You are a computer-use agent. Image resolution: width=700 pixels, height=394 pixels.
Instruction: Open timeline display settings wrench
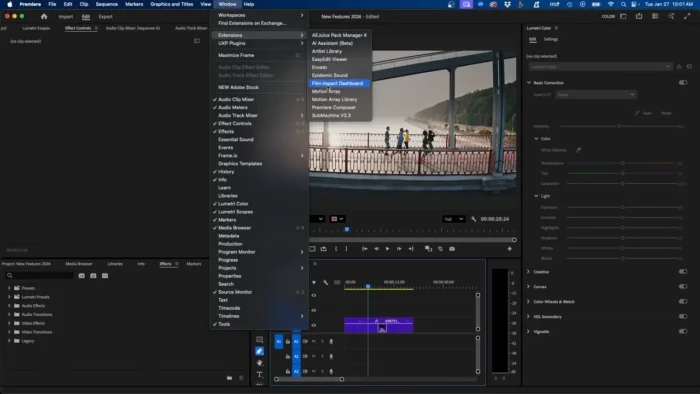(325, 282)
